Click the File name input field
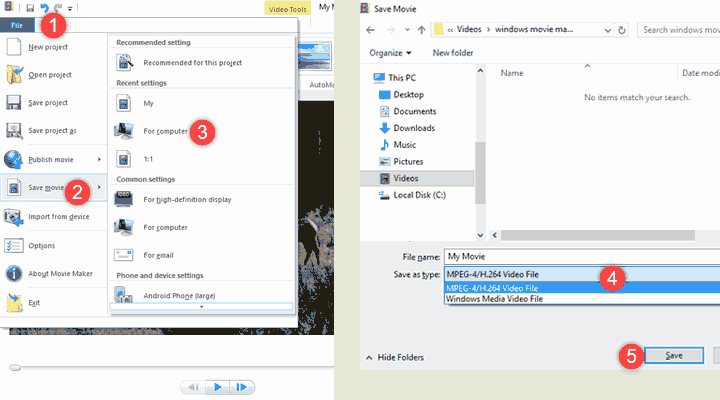The width and height of the screenshot is (720, 400). (582, 256)
